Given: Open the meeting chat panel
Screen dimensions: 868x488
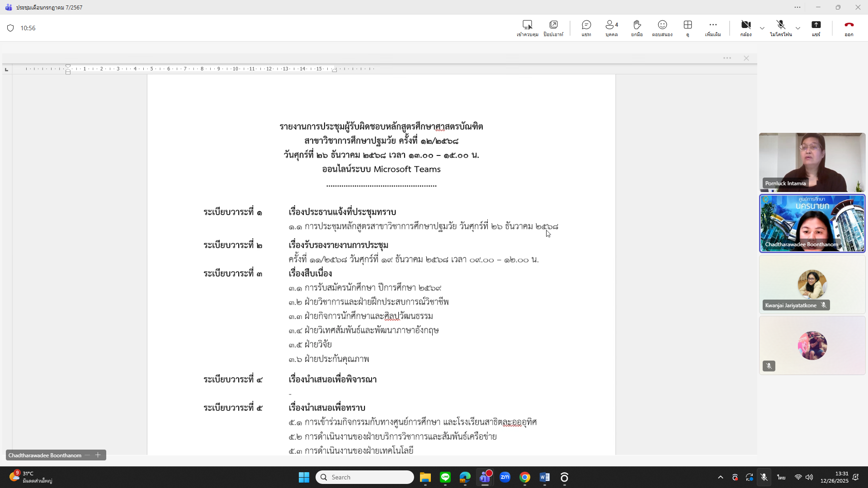Looking at the screenshot, I should [x=586, y=28].
